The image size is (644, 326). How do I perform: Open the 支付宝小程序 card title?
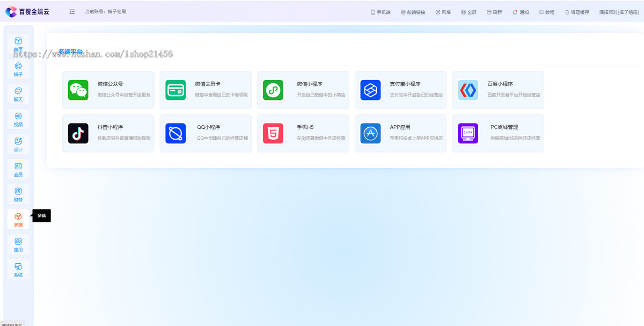point(405,84)
